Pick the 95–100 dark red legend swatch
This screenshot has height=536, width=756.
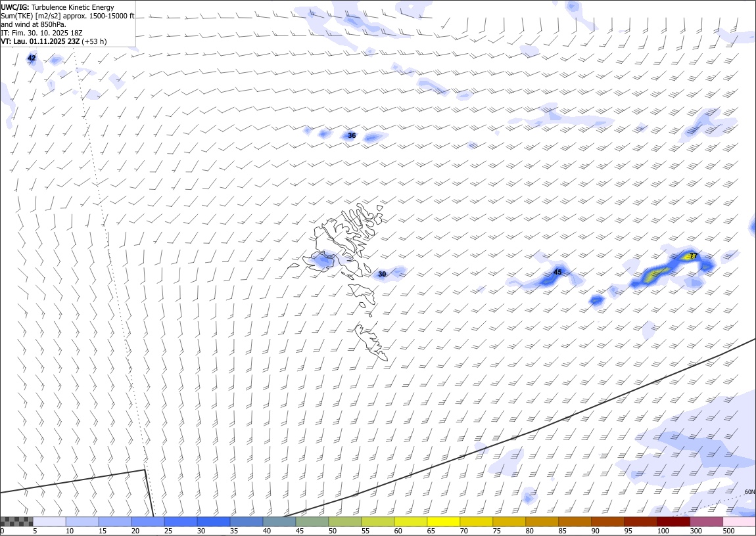tap(640, 522)
